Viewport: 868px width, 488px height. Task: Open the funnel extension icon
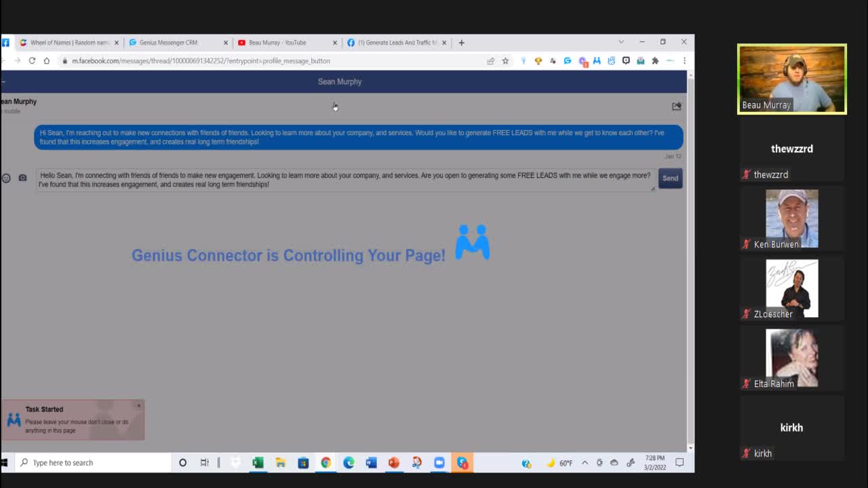pos(524,61)
